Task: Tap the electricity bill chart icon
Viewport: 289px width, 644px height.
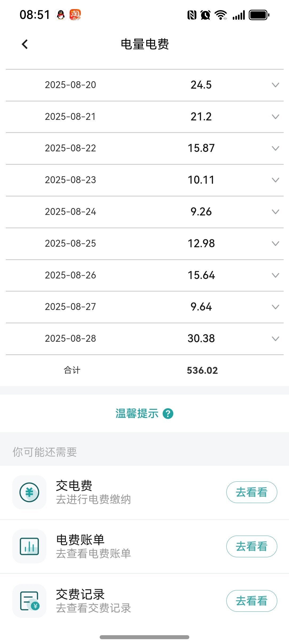Action: pos(29,546)
